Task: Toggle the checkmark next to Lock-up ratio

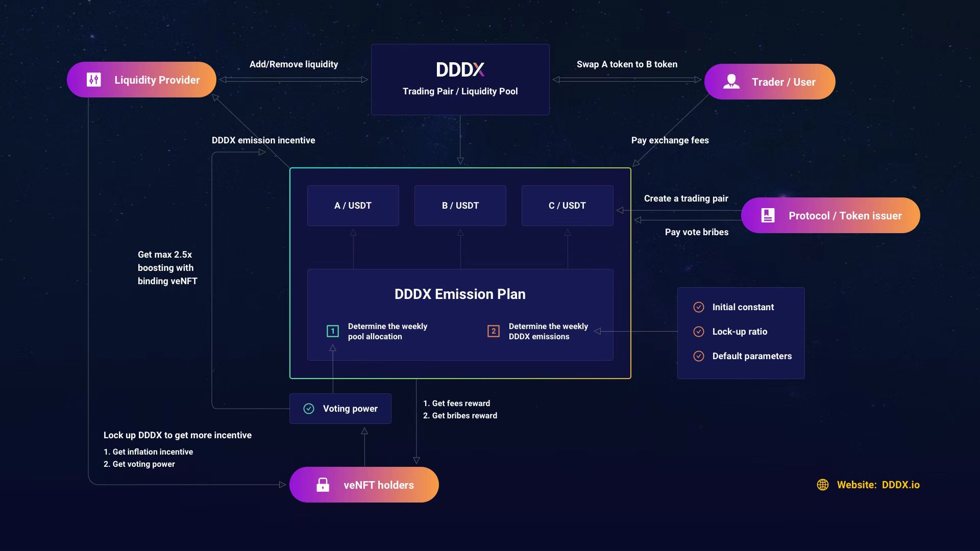Action: point(700,331)
